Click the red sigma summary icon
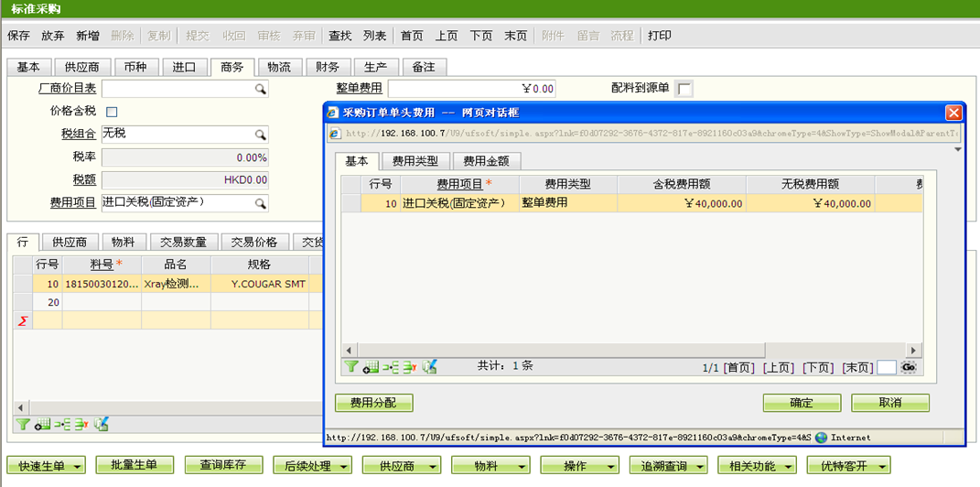 23,320
